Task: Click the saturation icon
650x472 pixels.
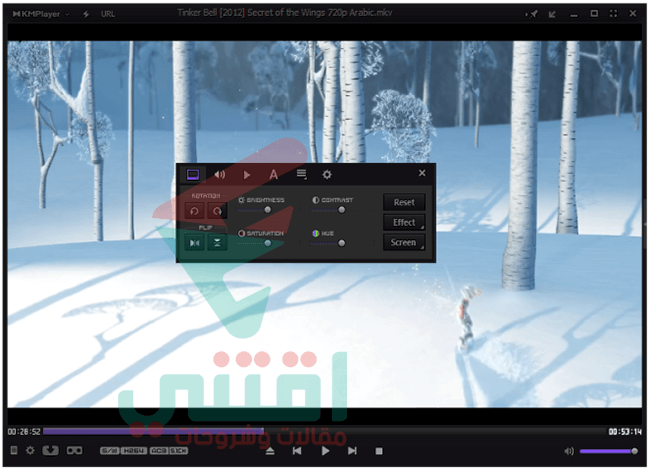Action: [241, 233]
